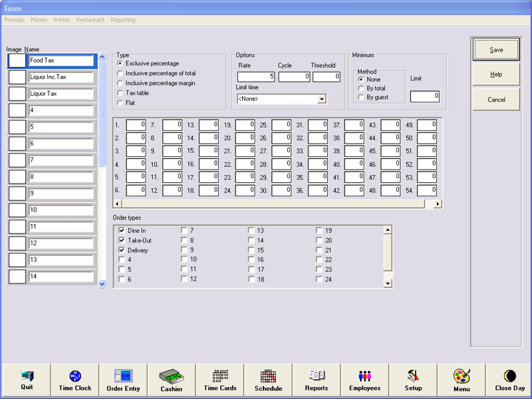Viewport: 532px width, 399px height.
Task: Choose By guest minimum method
Action: (361, 97)
